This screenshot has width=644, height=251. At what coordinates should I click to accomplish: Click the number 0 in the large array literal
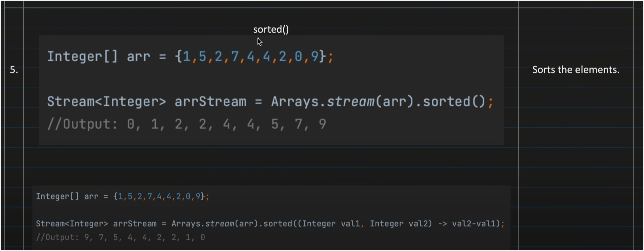click(298, 57)
